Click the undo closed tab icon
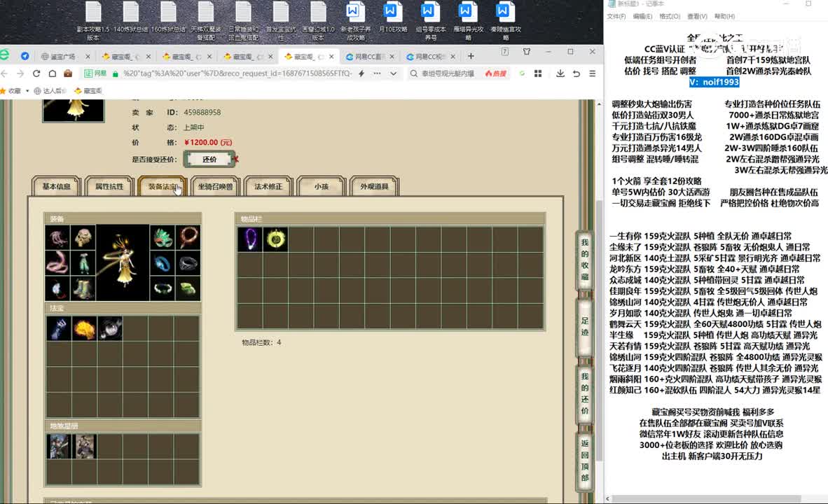Image resolution: width=828 pixels, height=504 pixels. (576, 73)
